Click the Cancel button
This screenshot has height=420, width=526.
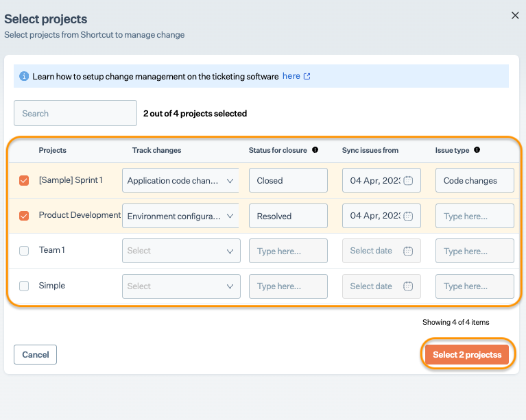[x=35, y=354]
